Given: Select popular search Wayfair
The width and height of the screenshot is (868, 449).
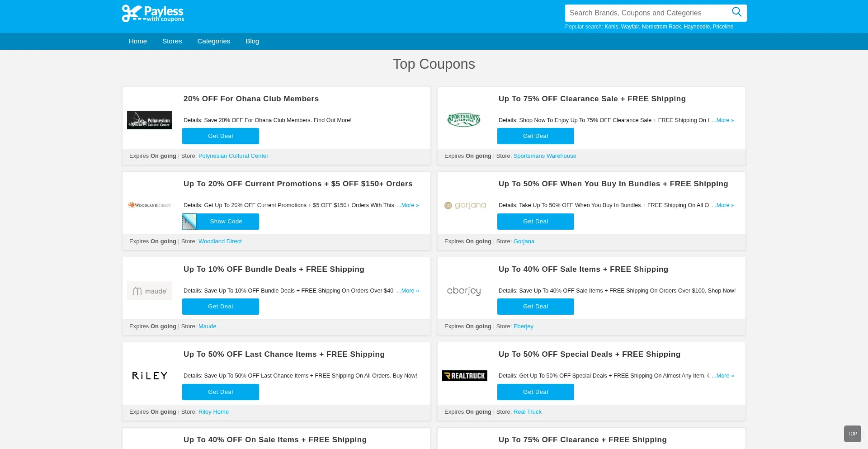Looking at the screenshot, I should tap(630, 27).
